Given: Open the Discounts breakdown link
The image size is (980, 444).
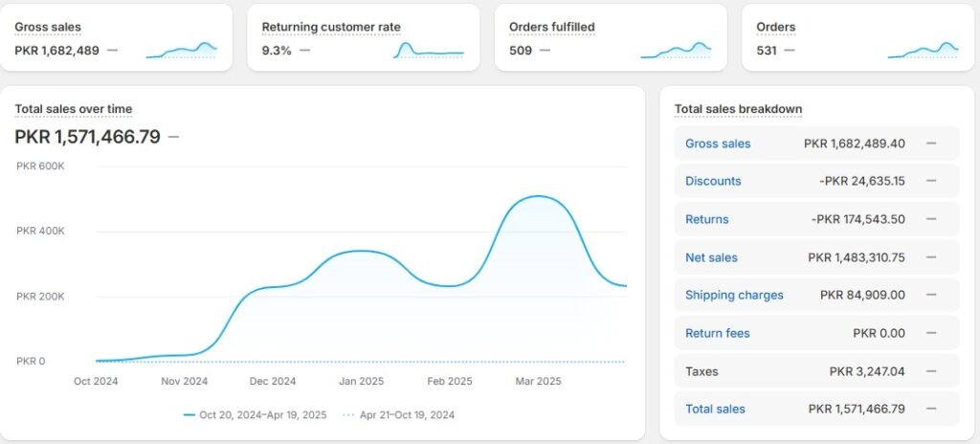Looking at the screenshot, I should click(x=713, y=181).
